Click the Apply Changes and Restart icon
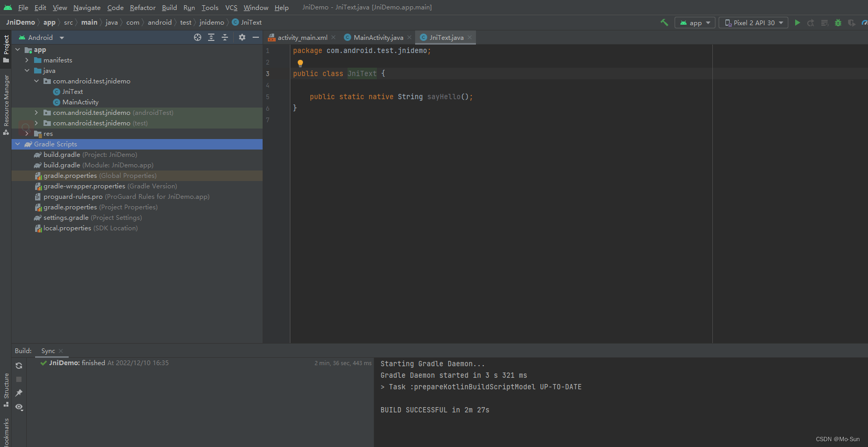Viewport: 868px width, 447px height. click(x=811, y=23)
